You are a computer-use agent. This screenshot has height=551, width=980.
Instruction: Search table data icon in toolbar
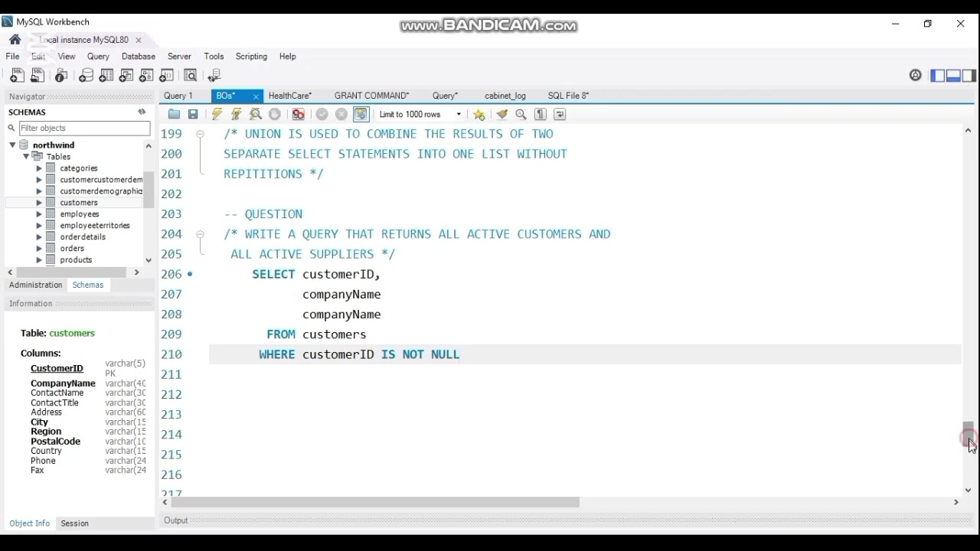point(191,75)
